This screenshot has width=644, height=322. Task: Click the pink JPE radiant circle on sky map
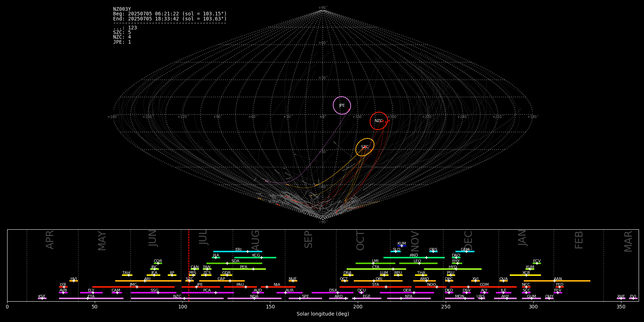(x=342, y=105)
